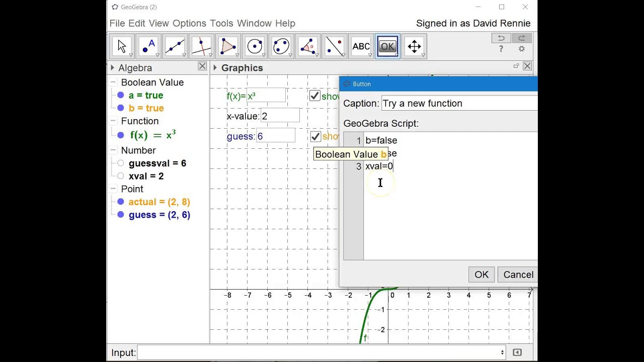This screenshot has width=644, height=362.
Task: Select the Reflect about Line tool
Action: [x=335, y=47]
